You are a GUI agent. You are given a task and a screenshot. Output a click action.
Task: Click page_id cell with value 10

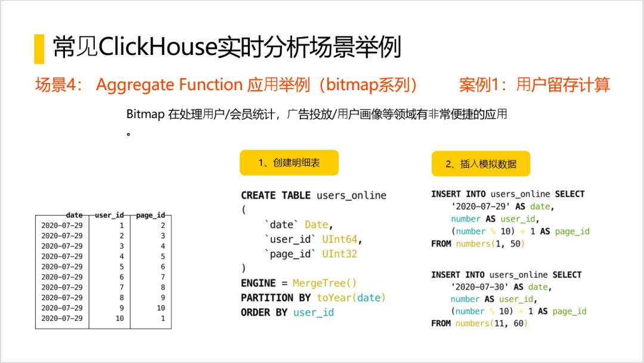(160, 308)
